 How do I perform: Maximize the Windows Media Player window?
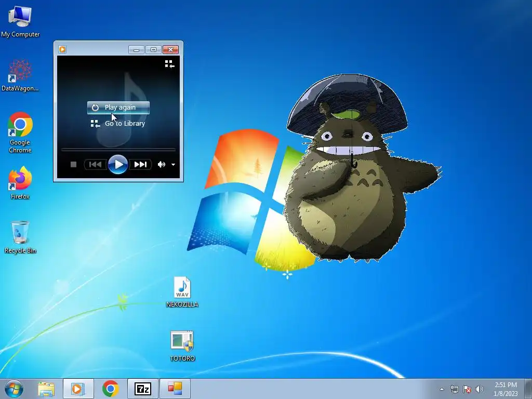[x=153, y=49]
